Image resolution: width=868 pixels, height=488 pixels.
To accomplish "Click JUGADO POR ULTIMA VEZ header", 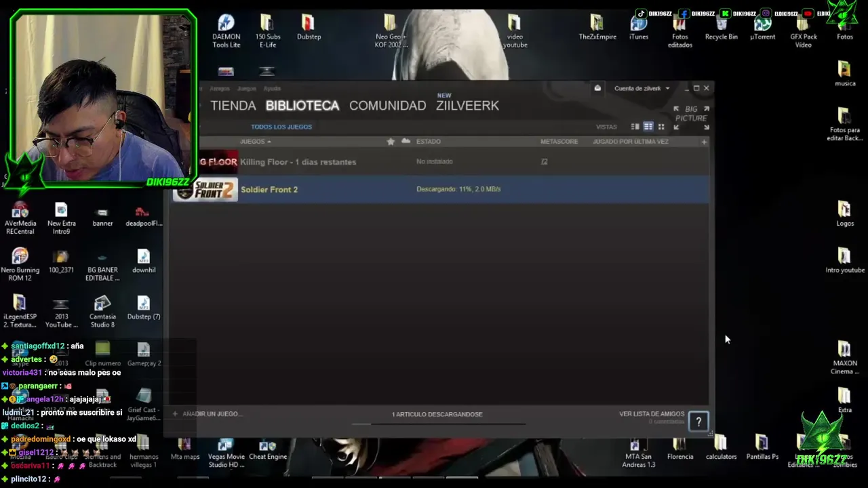I will [x=631, y=142].
